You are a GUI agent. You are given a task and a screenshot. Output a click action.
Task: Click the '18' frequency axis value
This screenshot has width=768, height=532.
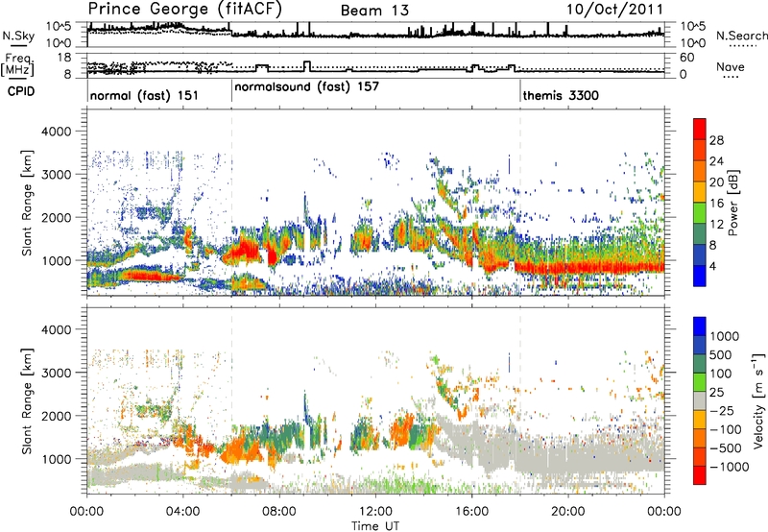(64, 58)
